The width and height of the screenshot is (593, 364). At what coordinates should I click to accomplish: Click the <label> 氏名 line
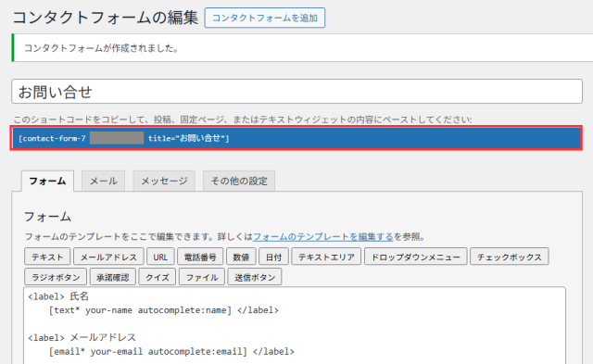coord(58,296)
